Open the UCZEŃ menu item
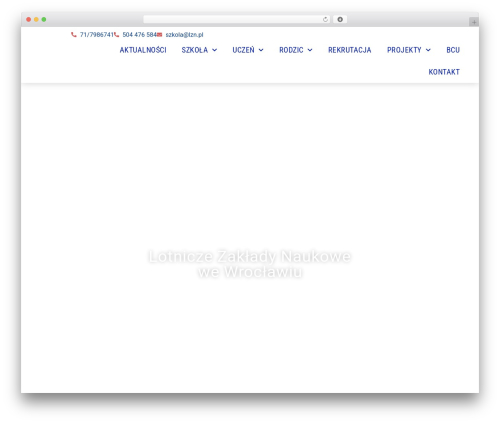Screen dimensions: 500x423 [x=243, y=50]
